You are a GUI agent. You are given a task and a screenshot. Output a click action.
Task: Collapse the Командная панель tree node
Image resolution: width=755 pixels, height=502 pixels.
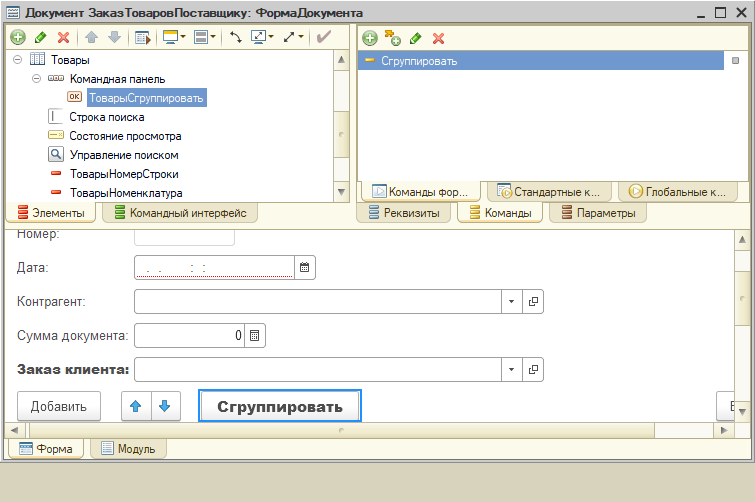coord(36,79)
